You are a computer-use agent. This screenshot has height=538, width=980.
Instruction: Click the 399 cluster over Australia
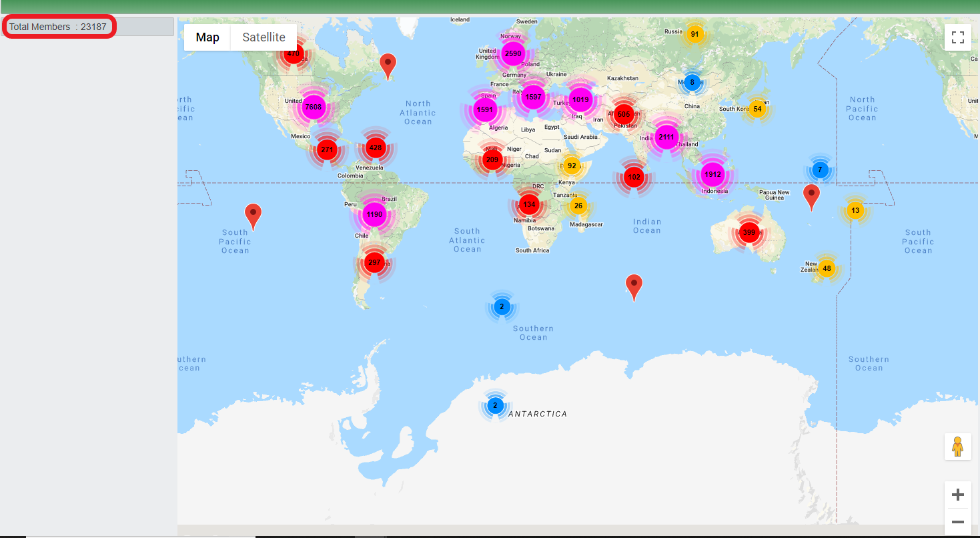pyautogui.click(x=749, y=233)
